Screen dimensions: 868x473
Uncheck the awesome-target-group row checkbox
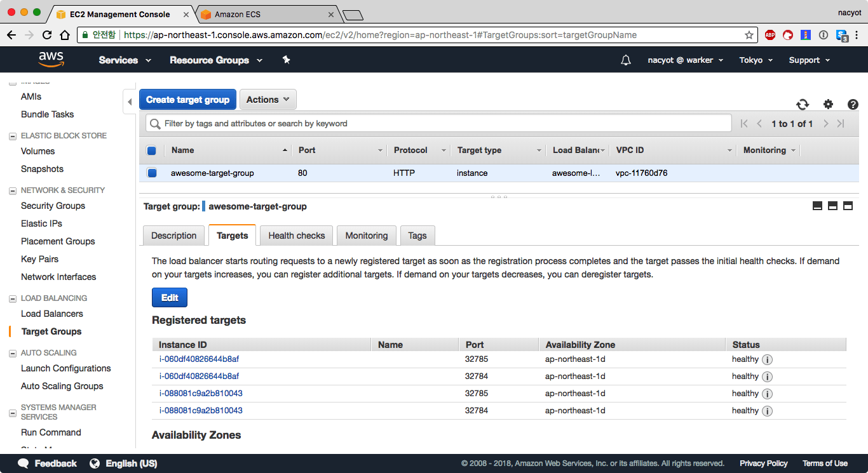(x=151, y=173)
